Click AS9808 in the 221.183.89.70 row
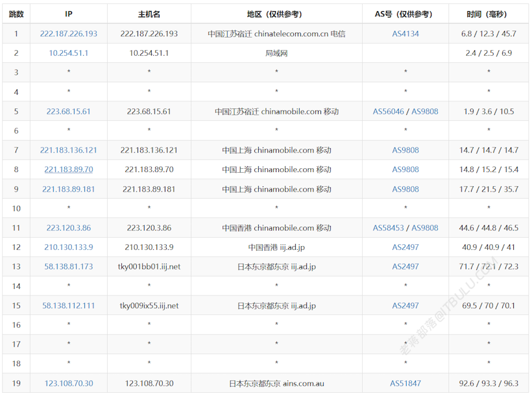Image resolution: width=532 pixels, height=398 pixels. (405, 169)
